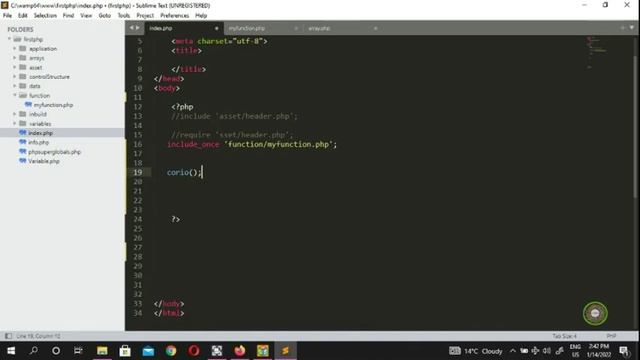Go to next tab with right arrow

point(138,28)
